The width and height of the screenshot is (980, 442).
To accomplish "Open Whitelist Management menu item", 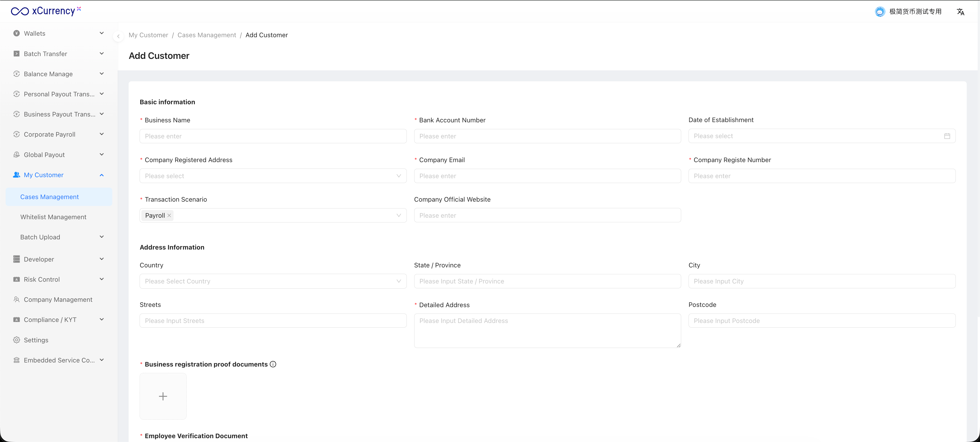I will click(x=53, y=217).
